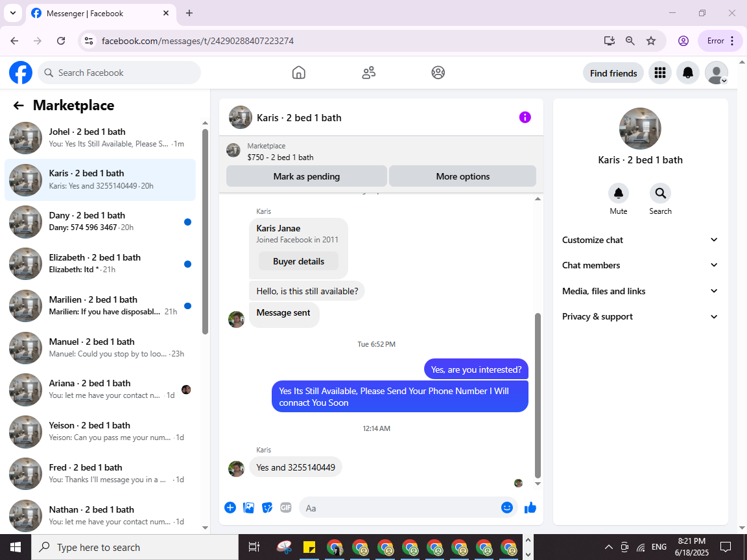The width and height of the screenshot is (747, 560).
Task: Send a thumbs-up like
Action: point(530,507)
